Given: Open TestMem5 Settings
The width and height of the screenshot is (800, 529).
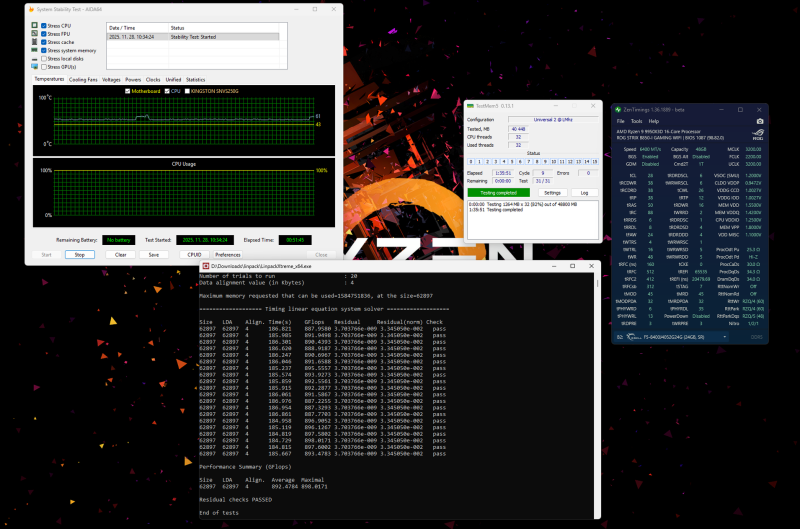Looking at the screenshot, I should click(552, 193).
